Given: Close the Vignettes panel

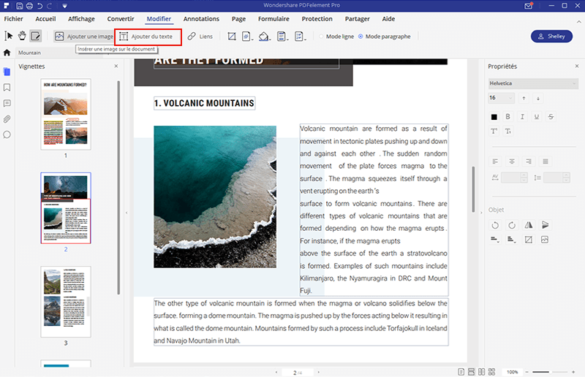Looking at the screenshot, I should pos(116,66).
